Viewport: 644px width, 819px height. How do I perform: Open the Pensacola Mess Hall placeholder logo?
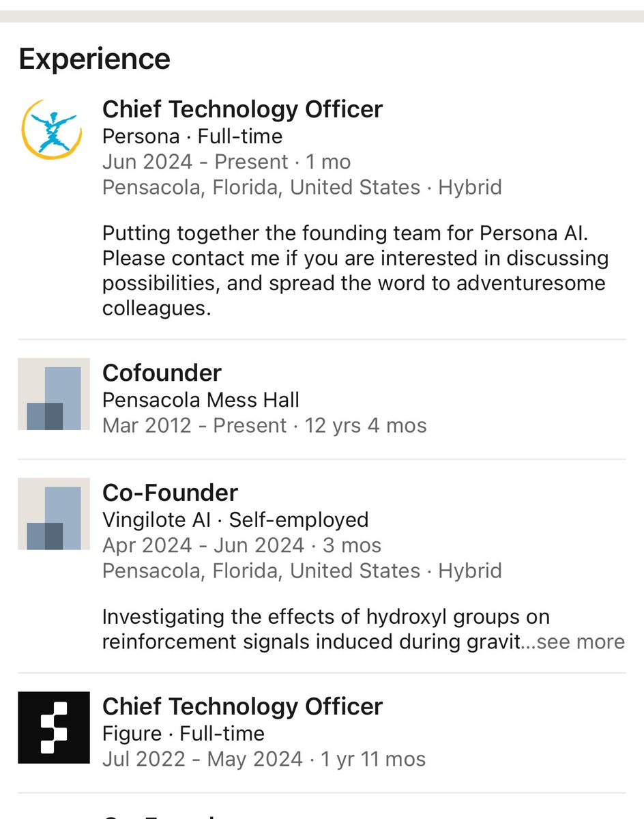pyautogui.click(x=53, y=394)
